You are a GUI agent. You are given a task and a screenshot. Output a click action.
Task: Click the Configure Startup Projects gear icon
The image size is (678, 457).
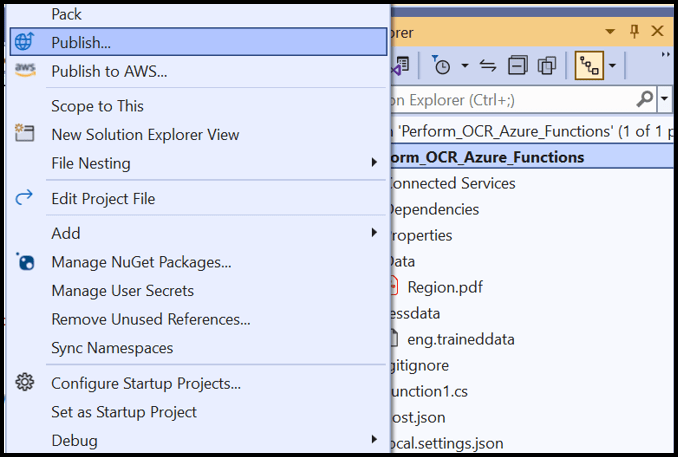pos(25,382)
